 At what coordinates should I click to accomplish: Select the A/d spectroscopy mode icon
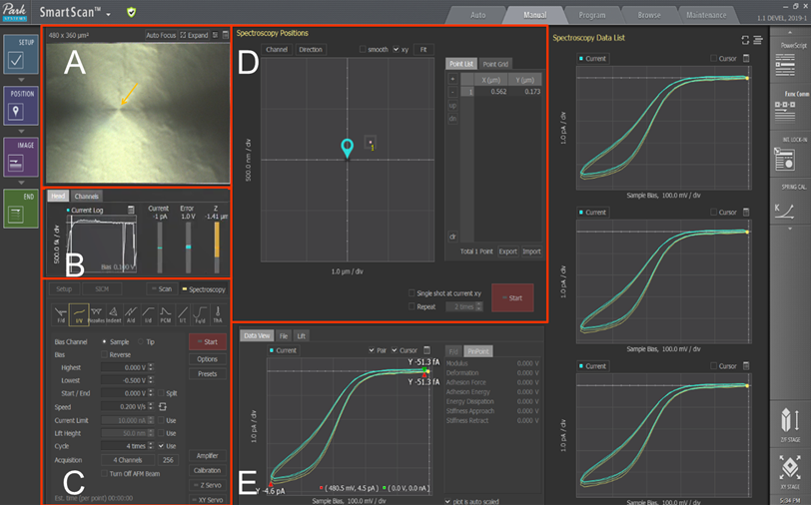pyautogui.click(x=131, y=314)
